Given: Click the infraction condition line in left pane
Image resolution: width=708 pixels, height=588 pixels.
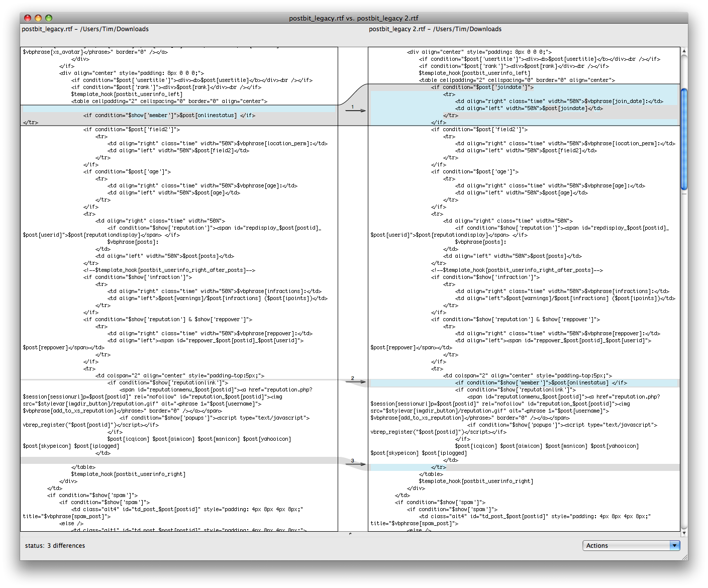Looking at the screenshot, I should 138,277.
